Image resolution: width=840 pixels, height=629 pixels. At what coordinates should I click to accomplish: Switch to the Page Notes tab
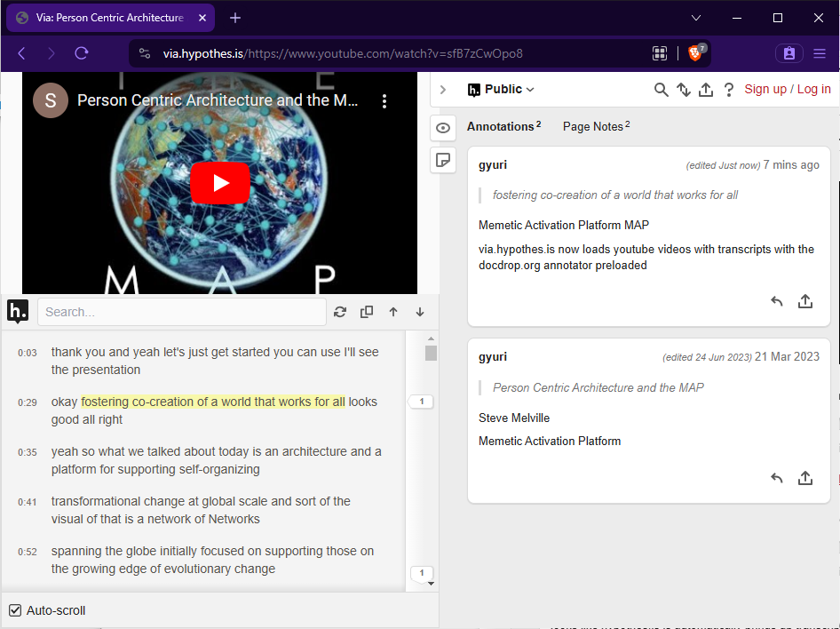pyautogui.click(x=596, y=126)
